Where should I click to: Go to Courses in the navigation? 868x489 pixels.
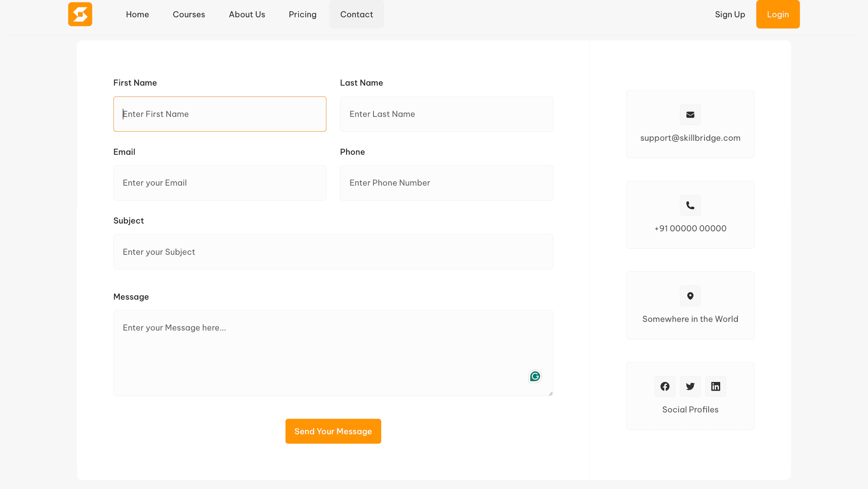tap(189, 14)
